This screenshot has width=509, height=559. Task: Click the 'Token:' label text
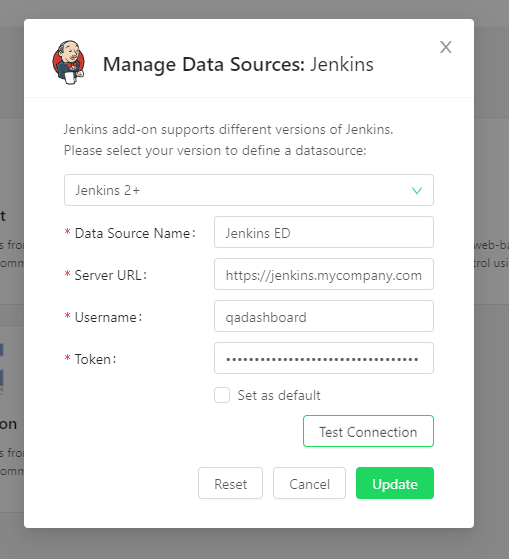[96, 359]
